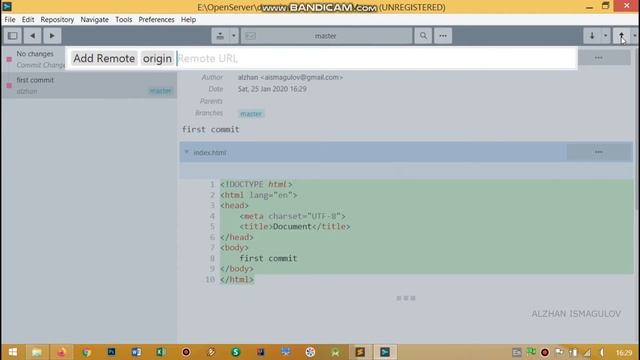Click author alzhan email text
Viewport: 640px width, 360px height.
pos(290,77)
